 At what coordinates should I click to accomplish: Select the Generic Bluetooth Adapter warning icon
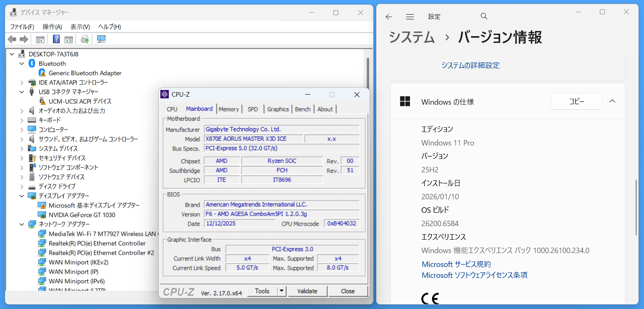coord(42,73)
